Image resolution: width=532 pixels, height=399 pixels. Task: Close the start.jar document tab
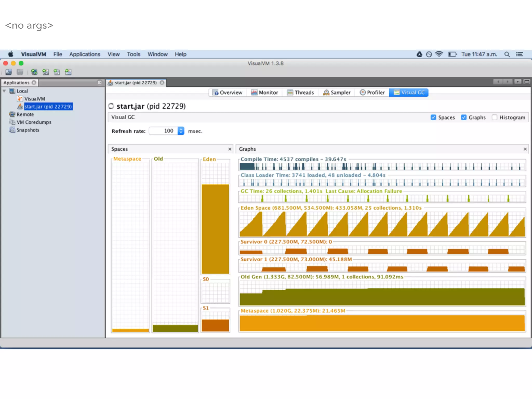162,83
